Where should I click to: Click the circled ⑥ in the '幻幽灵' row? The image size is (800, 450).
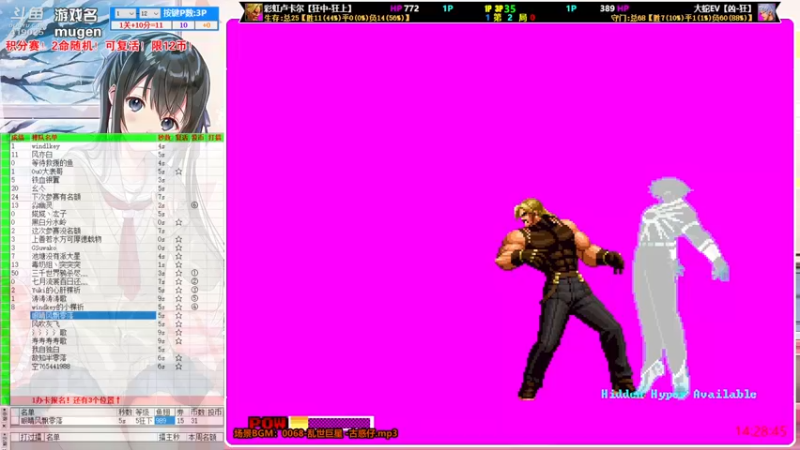coord(194,206)
